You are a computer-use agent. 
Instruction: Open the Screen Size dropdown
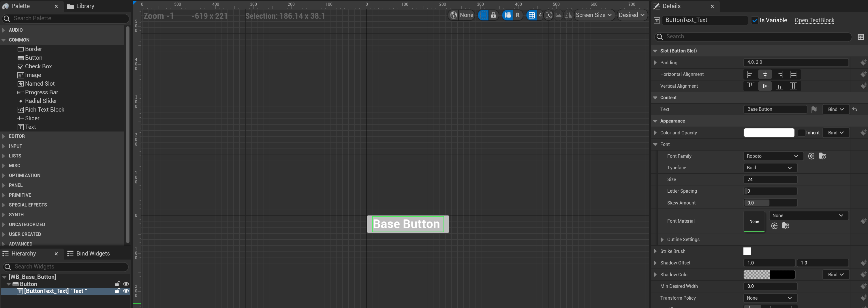tap(594, 15)
